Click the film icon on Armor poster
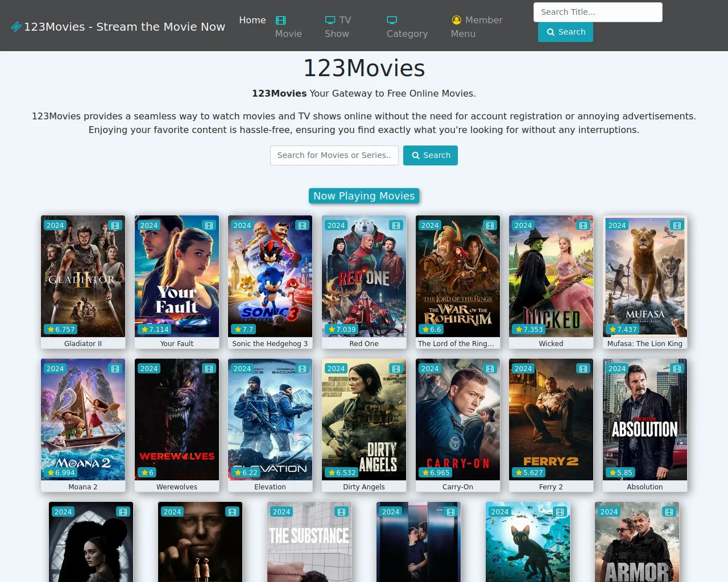Image resolution: width=728 pixels, height=582 pixels. tap(669, 512)
